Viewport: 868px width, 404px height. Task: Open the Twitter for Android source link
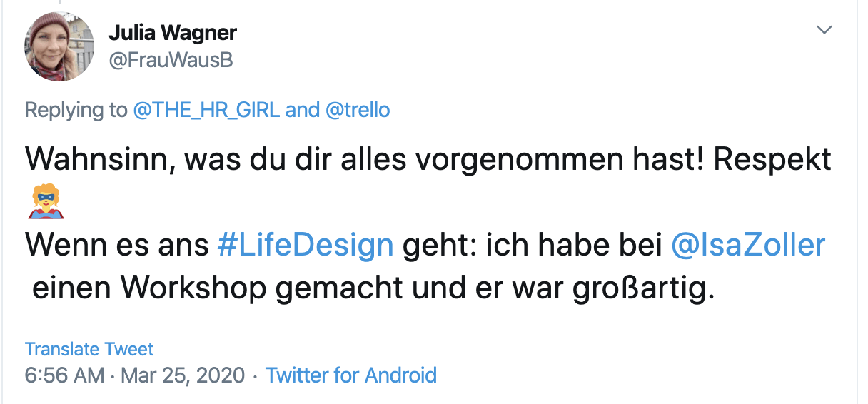point(351,375)
